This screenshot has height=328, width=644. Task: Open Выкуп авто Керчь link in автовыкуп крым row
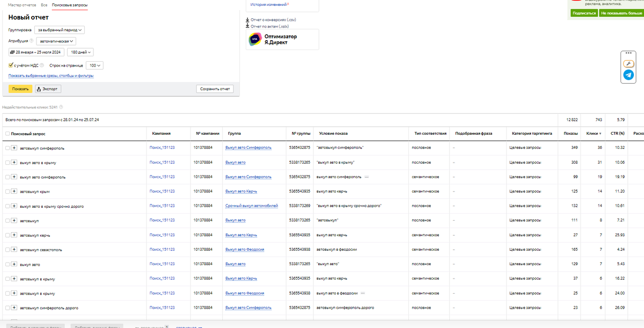(241, 191)
